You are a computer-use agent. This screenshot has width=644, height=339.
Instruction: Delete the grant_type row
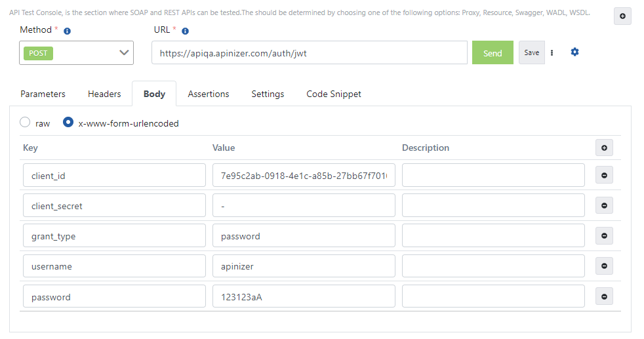[604, 236]
